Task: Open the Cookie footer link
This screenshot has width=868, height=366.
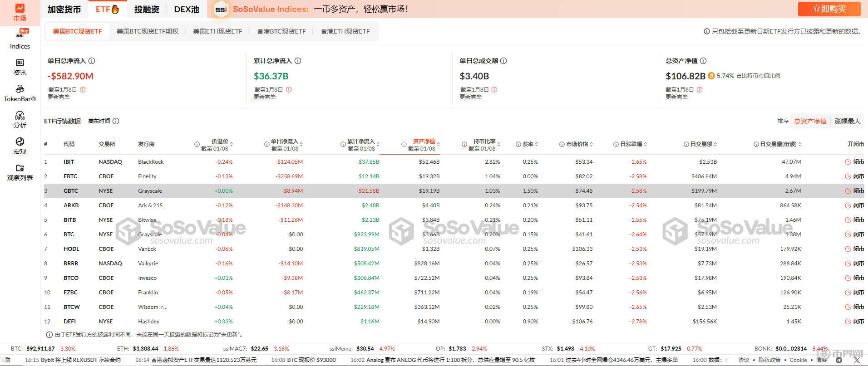Action: (798, 360)
